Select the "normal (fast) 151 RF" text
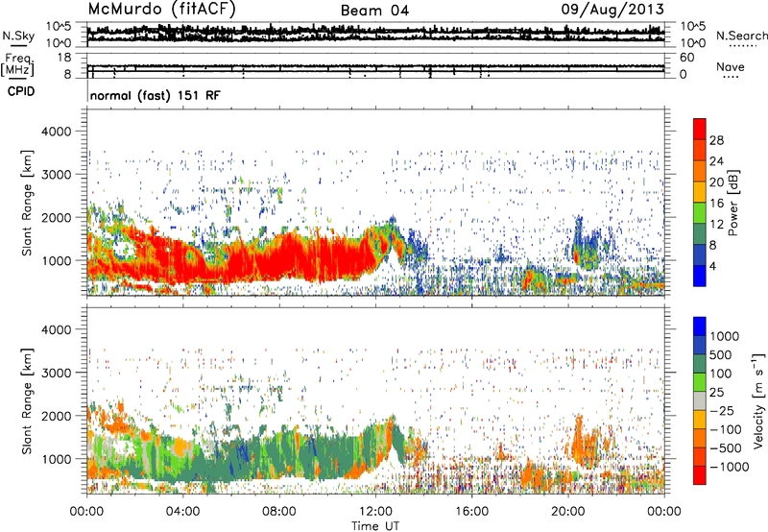This screenshot has height=532, width=768. click(x=156, y=95)
